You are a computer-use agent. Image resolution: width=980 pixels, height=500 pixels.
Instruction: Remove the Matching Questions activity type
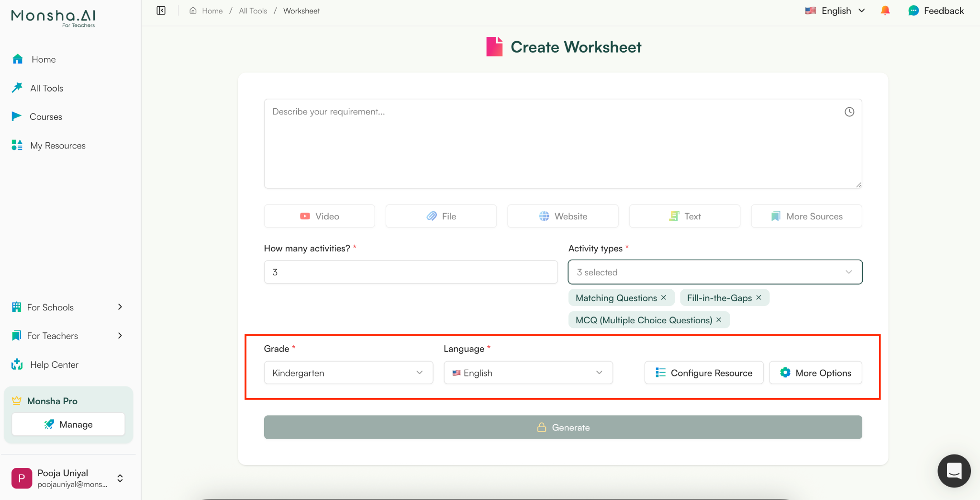click(664, 297)
